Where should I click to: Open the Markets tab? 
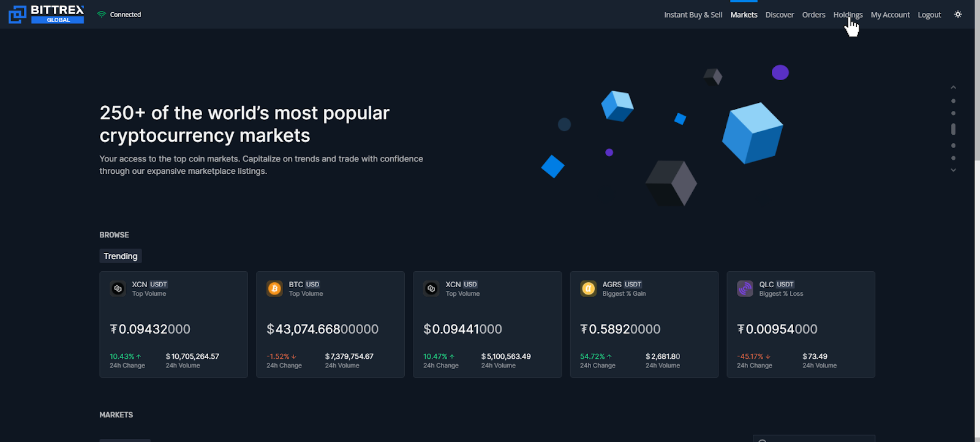[744, 15]
